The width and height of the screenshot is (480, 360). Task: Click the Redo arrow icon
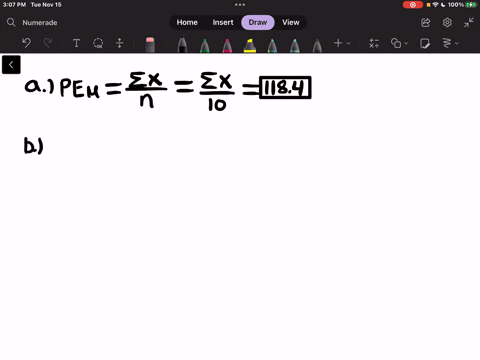(x=48, y=43)
